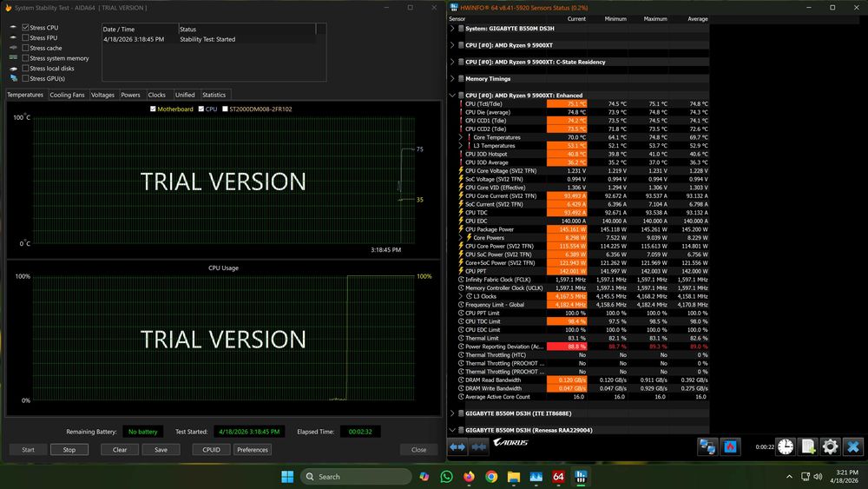Start logging with HWiNFO document-plus icon

coord(807,446)
